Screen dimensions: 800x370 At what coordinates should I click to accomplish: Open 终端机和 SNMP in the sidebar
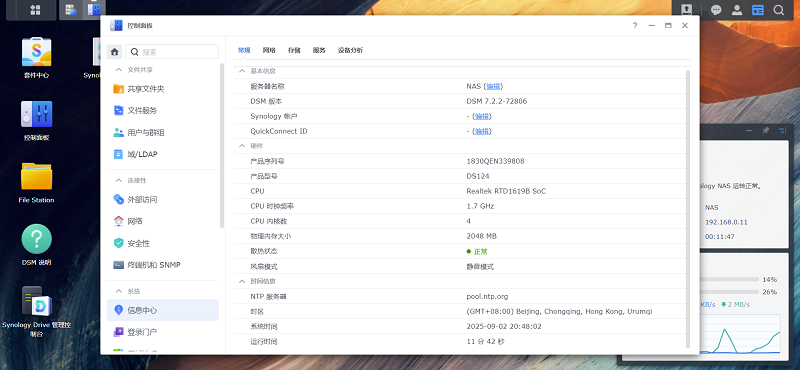[x=162, y=265]
